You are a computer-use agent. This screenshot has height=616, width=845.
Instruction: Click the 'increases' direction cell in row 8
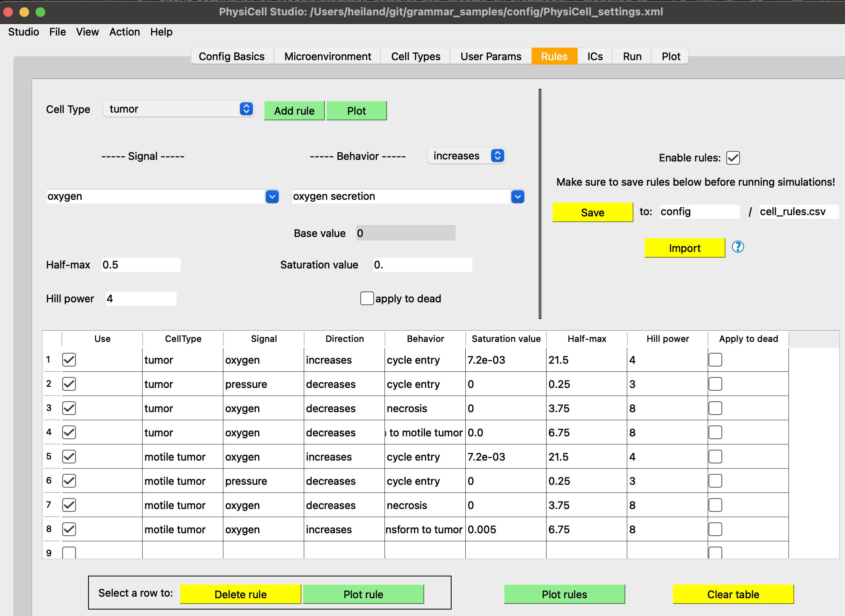point(344,529)
